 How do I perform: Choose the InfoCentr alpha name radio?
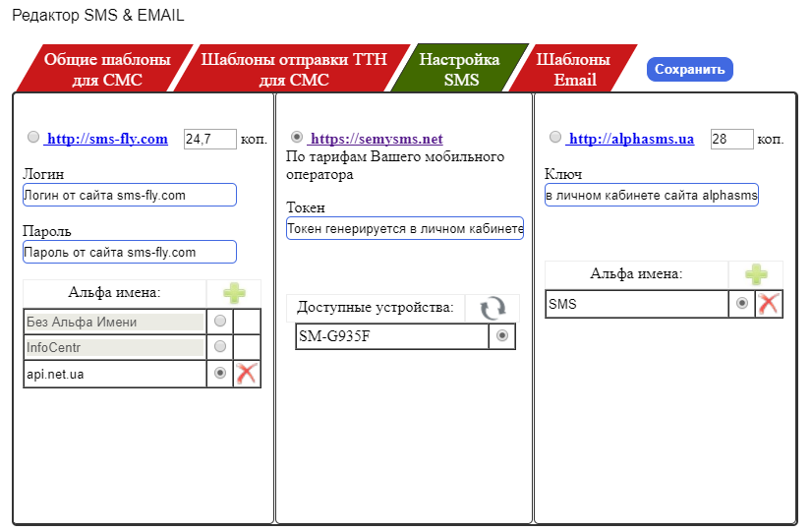[x=219, y=347]
